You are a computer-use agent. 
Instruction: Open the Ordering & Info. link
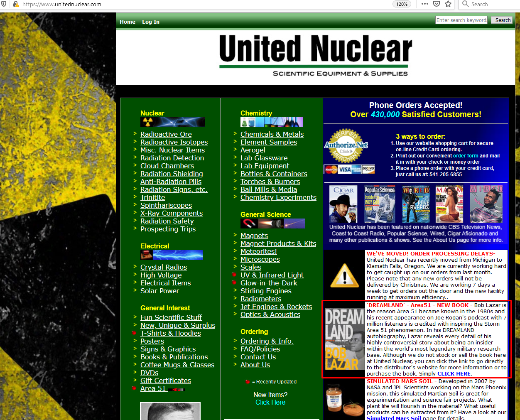point(267,341)
